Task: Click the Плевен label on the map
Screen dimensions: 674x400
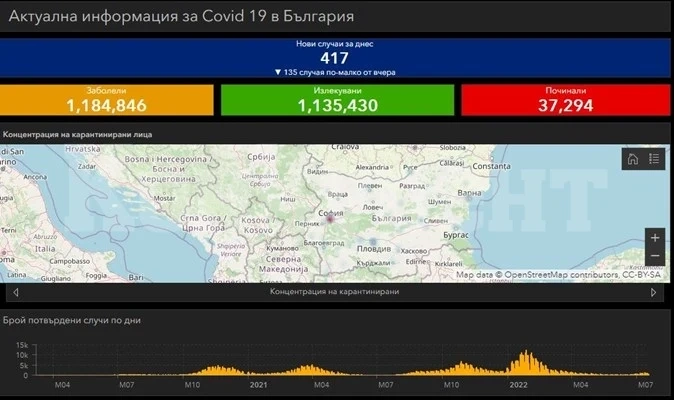Action: [x=370, y=186]
